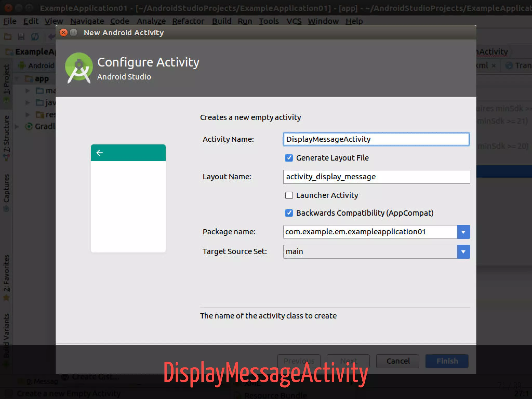
Task: Open the Window menu
Action: click(x=323, y=21)
